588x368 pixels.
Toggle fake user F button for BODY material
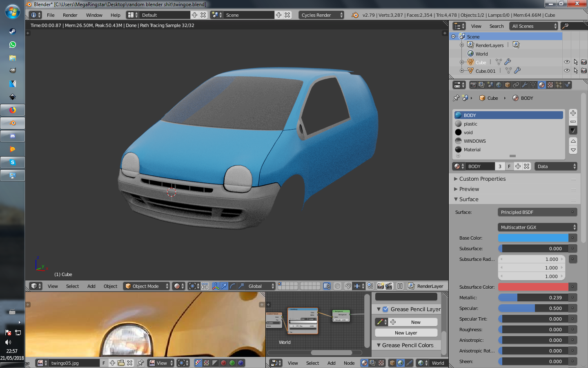point(509,166)
